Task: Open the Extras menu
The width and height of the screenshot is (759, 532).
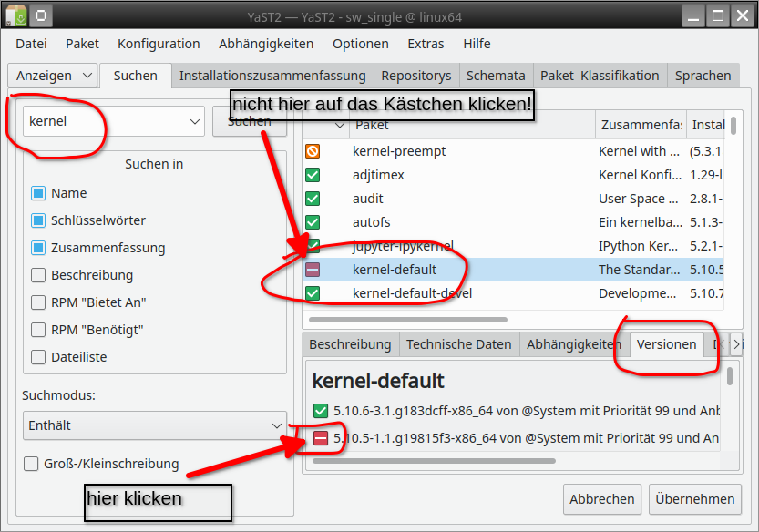Action: pyautogui.click(x=426, y=44)
